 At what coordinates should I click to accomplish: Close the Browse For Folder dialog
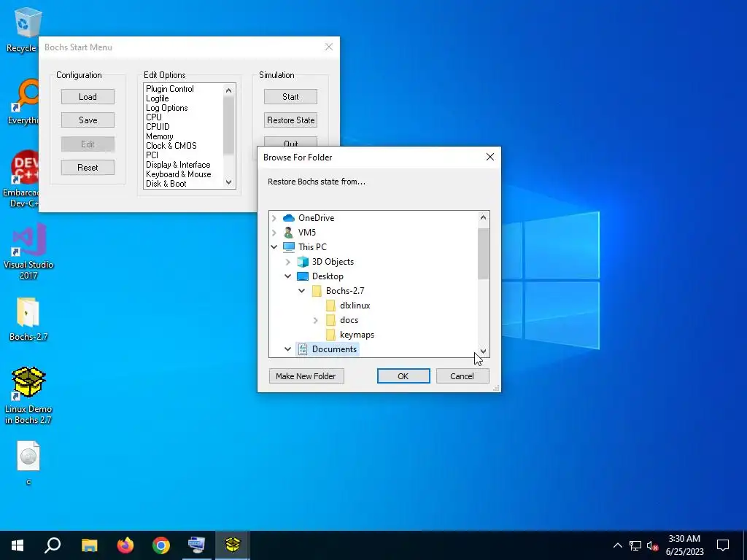(489, 157)
